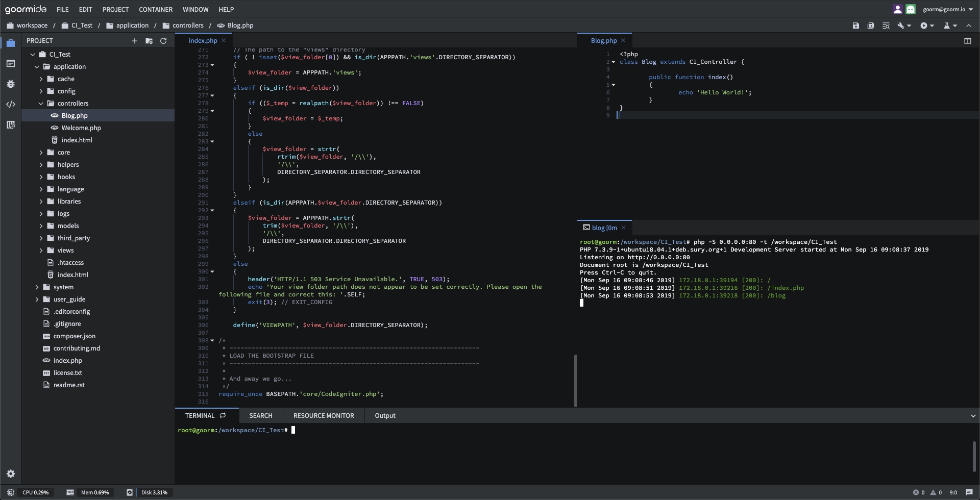Collapse the top toolbar with chevron-up
980x500 pixels.
pyautogui.click(x=969, y=26)
